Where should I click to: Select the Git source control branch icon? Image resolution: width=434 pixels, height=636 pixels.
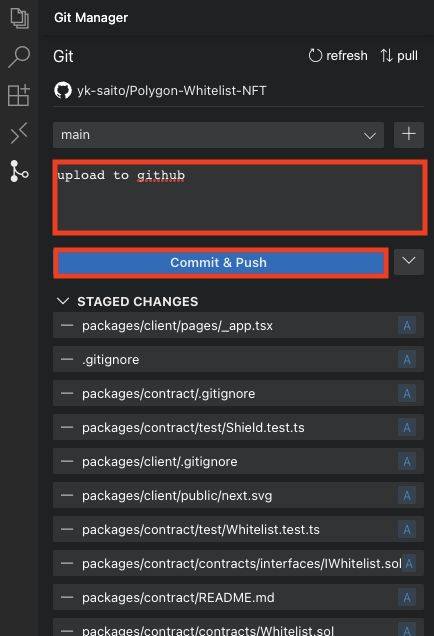point(19,171)
